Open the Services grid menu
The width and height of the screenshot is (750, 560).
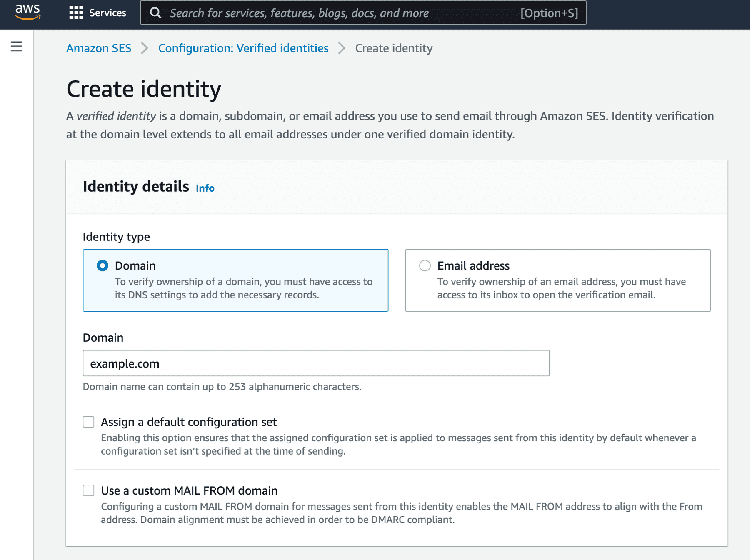(x=97, y=13)
